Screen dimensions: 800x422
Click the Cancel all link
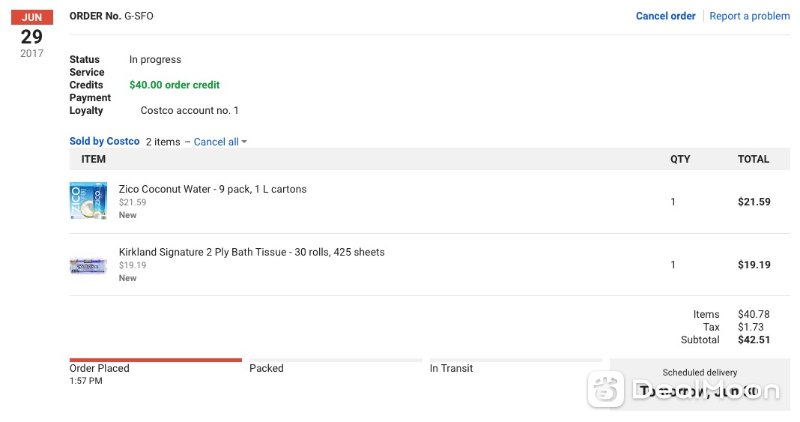pos(216,142)
